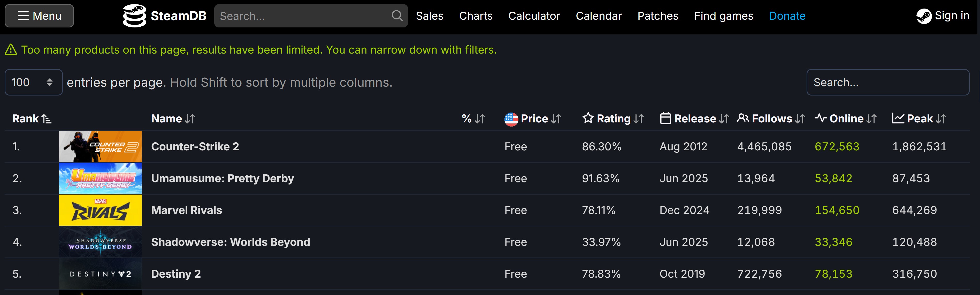The image size is (980, 295).
Task: Click the US flag price icon
Action: coord(511,119)
